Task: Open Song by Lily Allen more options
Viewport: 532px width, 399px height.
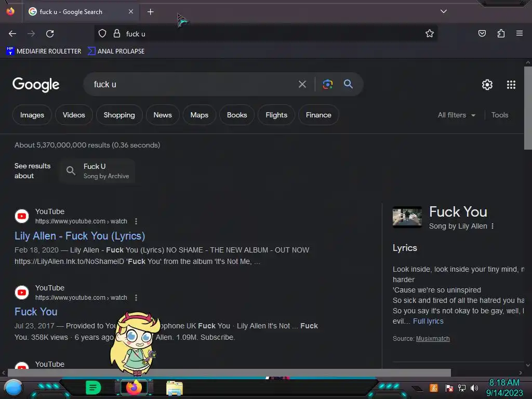Action: tap(493, 227)
